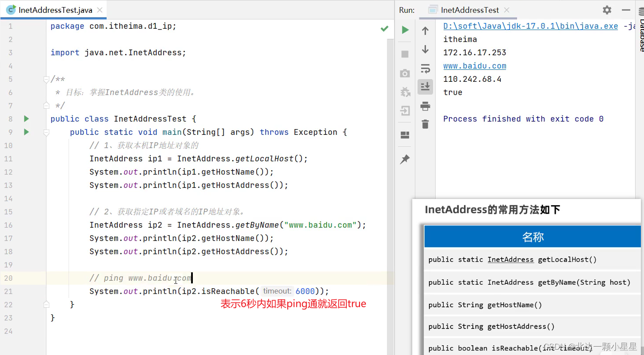
Task: Click the print console output icon
Action: coord(425,106)
